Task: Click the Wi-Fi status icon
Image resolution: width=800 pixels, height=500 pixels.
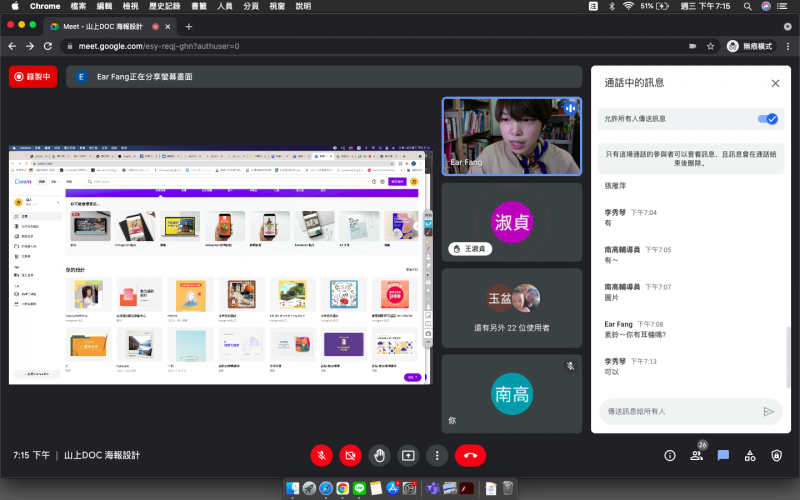Action: click(629, 6)
